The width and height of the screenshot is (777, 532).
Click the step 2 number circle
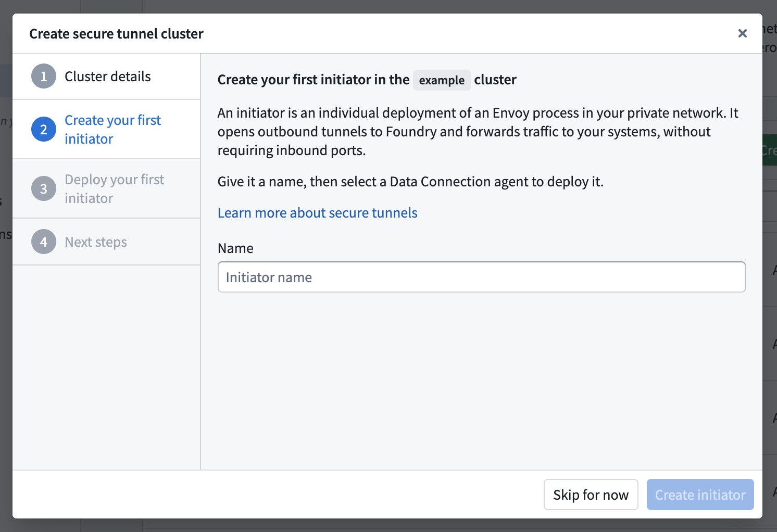44,130
